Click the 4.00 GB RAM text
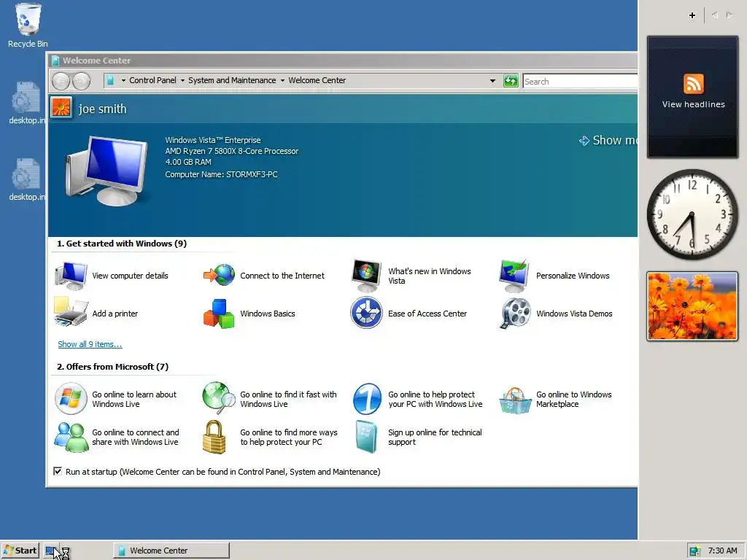747x560 pixels. pyautogui.click(x=187, y=162)
